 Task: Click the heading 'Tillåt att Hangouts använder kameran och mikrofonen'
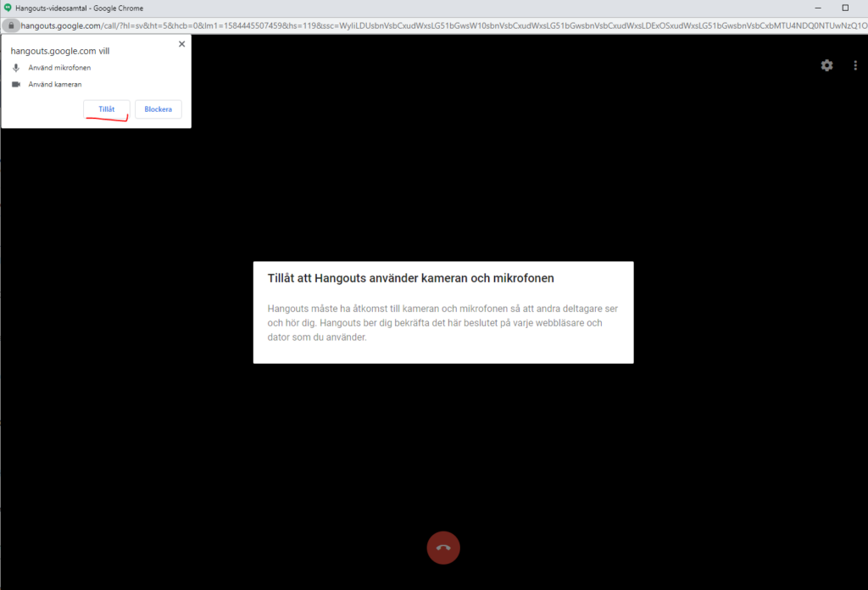click(411, 278)
